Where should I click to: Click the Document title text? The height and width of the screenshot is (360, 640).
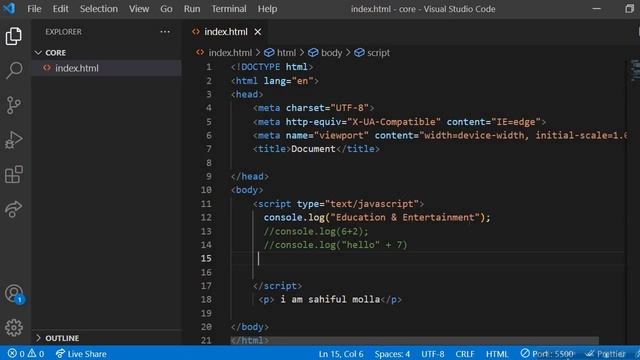[x=313, y=149]
